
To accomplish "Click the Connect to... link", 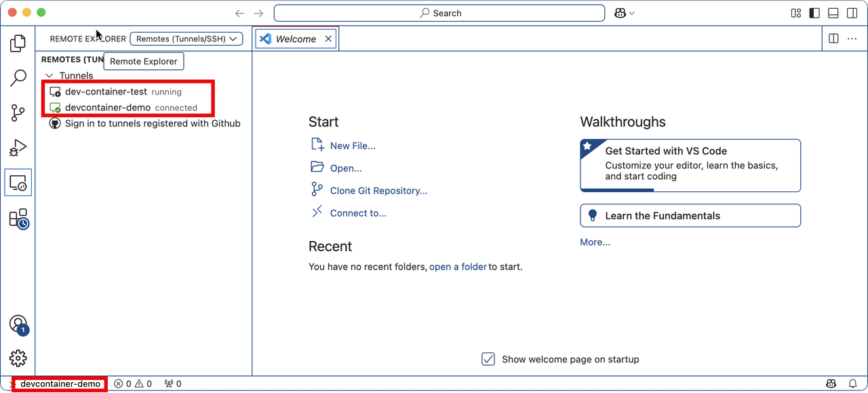I will point(358,213).
